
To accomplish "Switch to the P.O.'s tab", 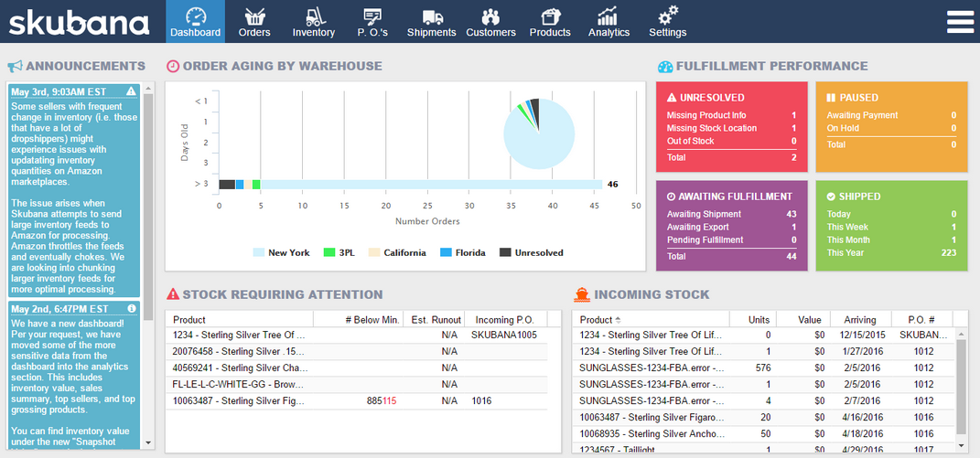I will (372, 22).
